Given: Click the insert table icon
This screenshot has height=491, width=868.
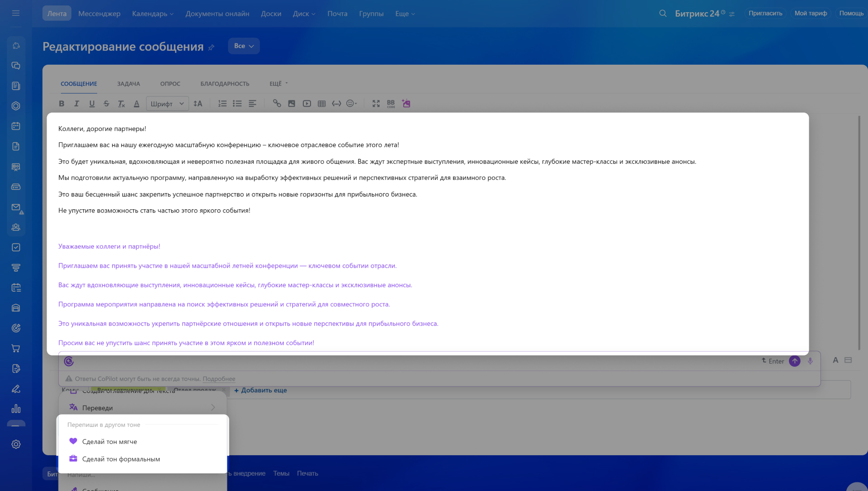Looking at the screenshot, I should (321, 104).
